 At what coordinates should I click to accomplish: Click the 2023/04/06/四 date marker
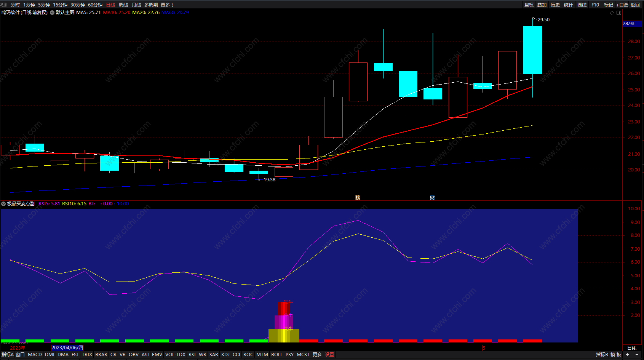[67, 348]
